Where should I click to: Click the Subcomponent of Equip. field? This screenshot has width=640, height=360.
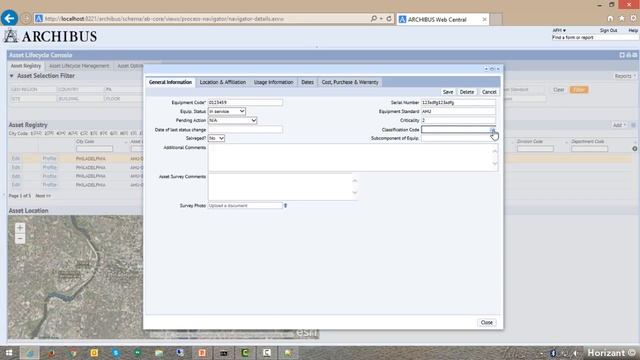(x=458, y=138)
